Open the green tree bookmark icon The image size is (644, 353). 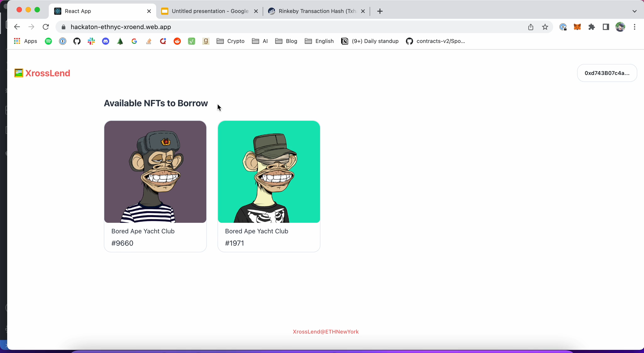[x=120, y=41]
